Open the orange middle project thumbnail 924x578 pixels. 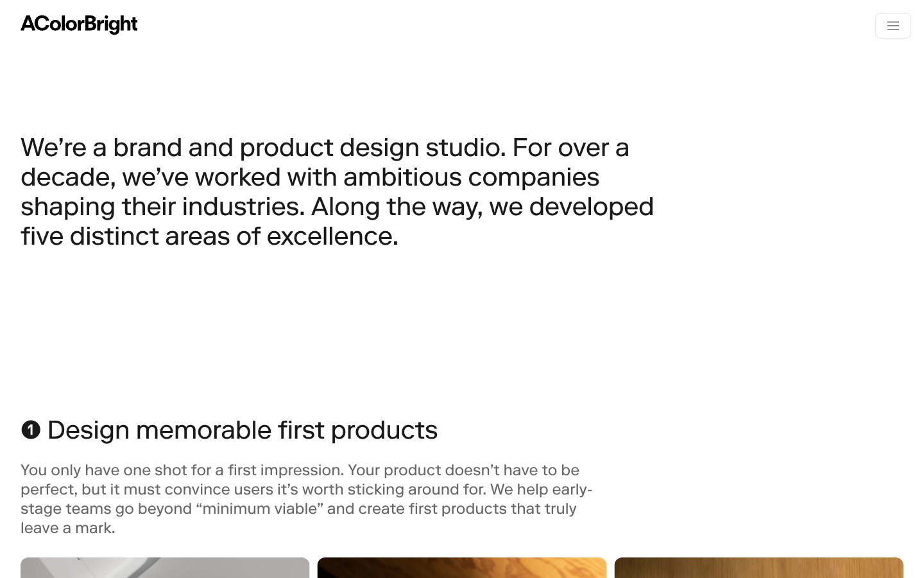point(462,568)
